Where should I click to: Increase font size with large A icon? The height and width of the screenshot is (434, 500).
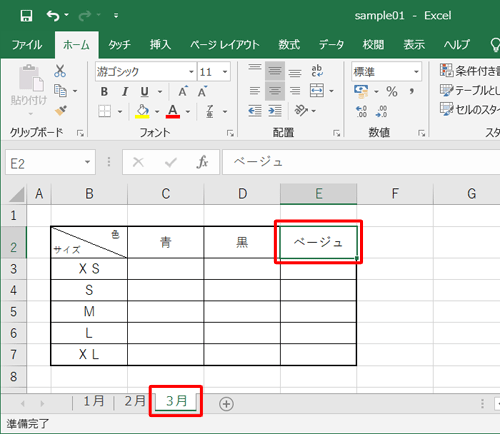pyautogui.click(x=183, y=91)
